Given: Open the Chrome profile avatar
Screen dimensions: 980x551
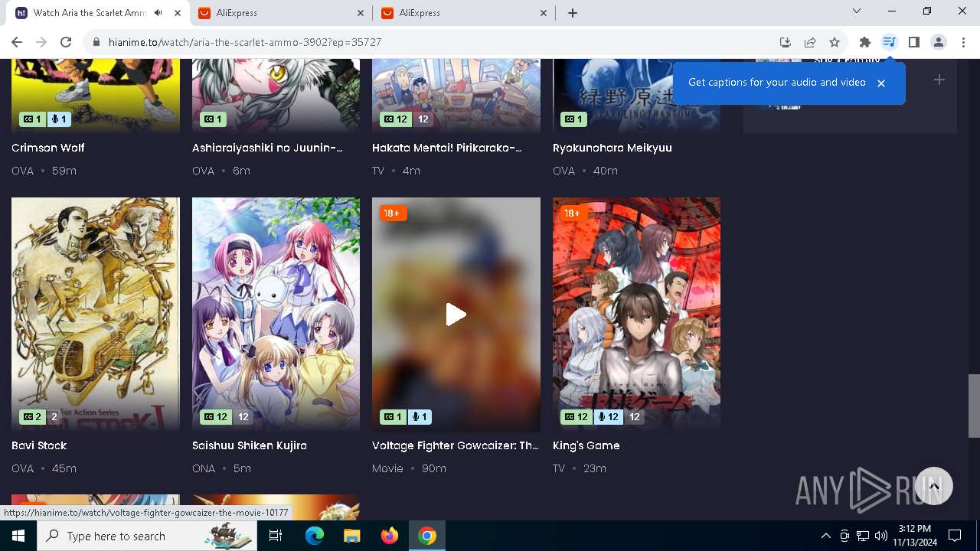Looking at the screenshot, I should pos(939,42).
